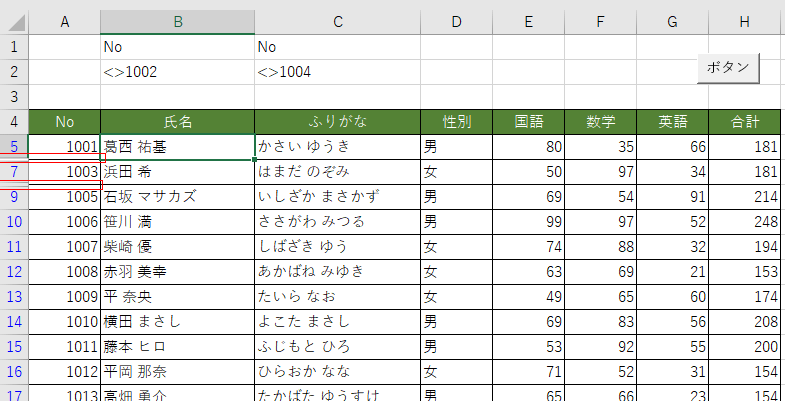This screenshot has width=785, height=401.
Task: Click the 氏名 table header cell
Action: [177, 122]
